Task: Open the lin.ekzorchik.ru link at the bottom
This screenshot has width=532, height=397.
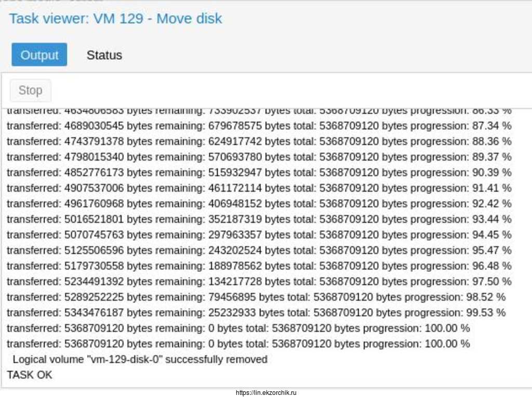Action: (266, 393)
